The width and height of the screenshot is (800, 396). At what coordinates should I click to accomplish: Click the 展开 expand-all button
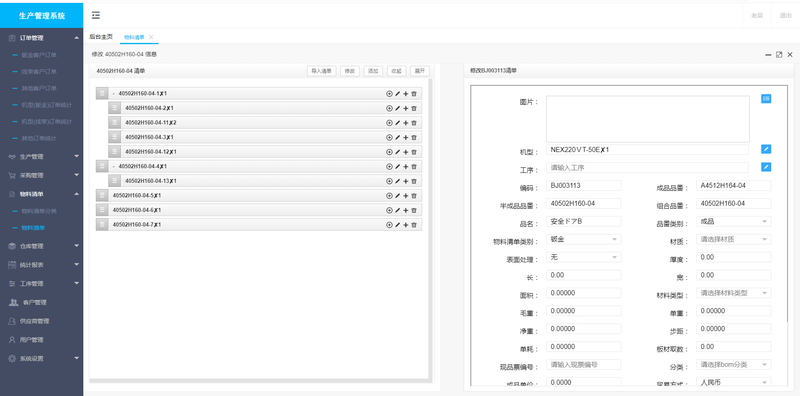pyautogui.click(x=420, y=71)
